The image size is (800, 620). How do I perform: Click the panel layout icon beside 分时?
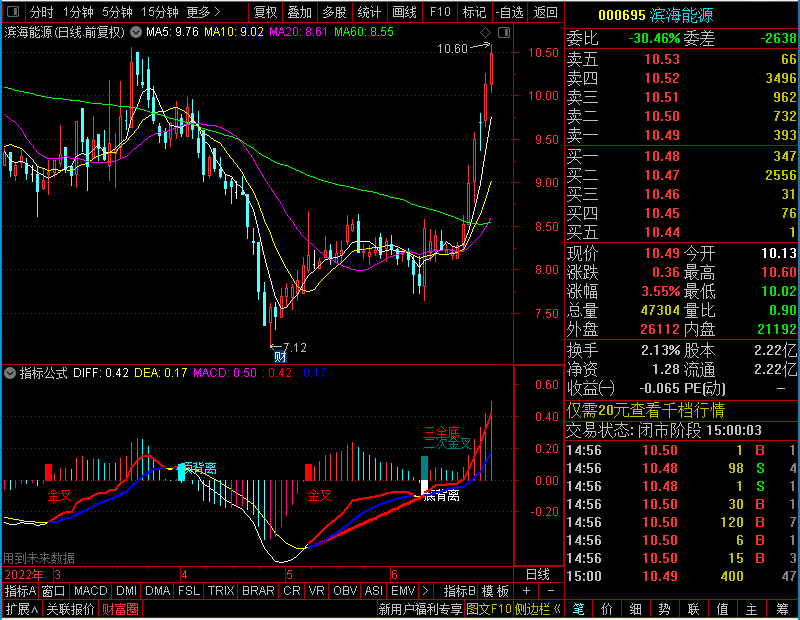[14, 12]
